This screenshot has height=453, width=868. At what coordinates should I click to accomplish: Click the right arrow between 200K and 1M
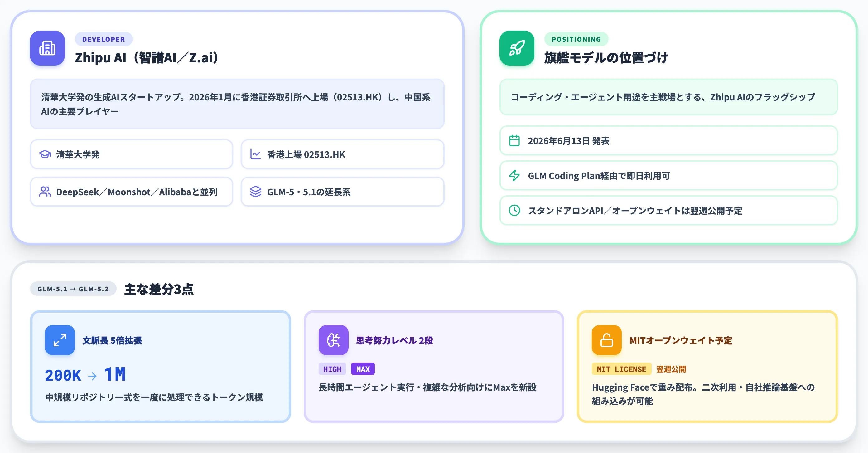(x=92, y=376)
